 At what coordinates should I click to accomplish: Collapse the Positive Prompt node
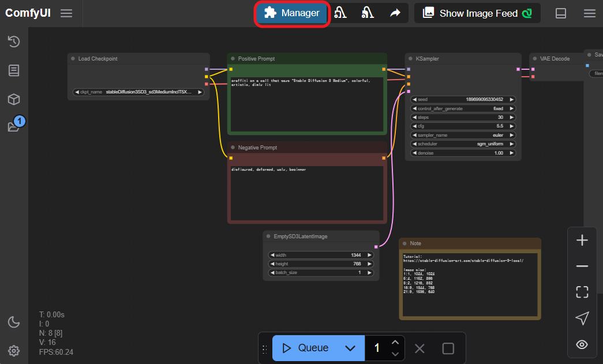pyautogui.click(x=233, y=58)
